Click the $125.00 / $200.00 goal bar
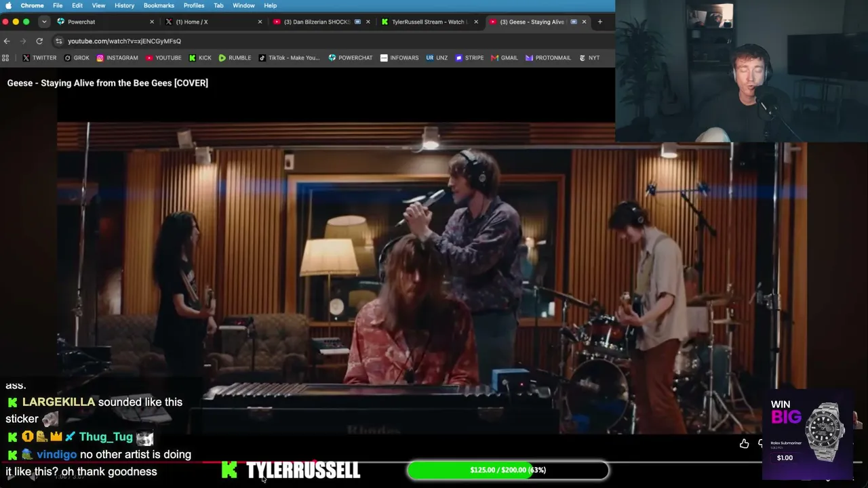Image resolution: width=868 pixels, height=488 pixels. [508, 470]
